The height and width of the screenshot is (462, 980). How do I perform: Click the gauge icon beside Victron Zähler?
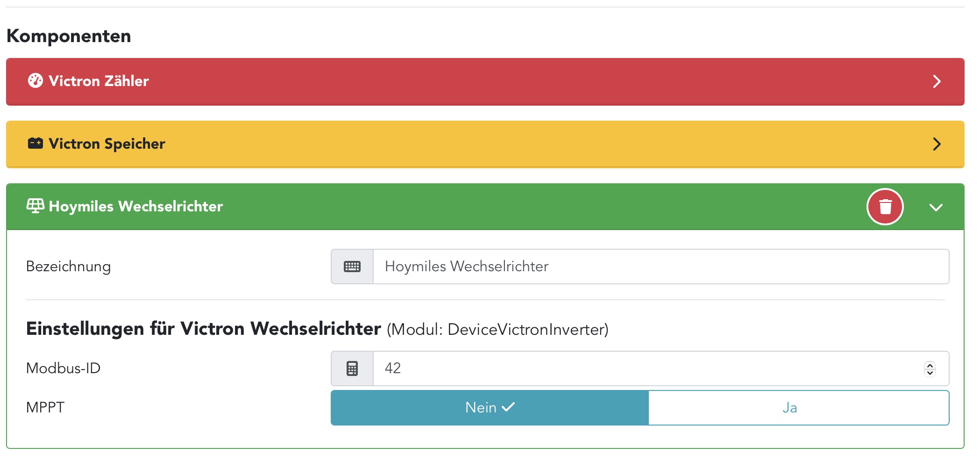coord(35,81)
